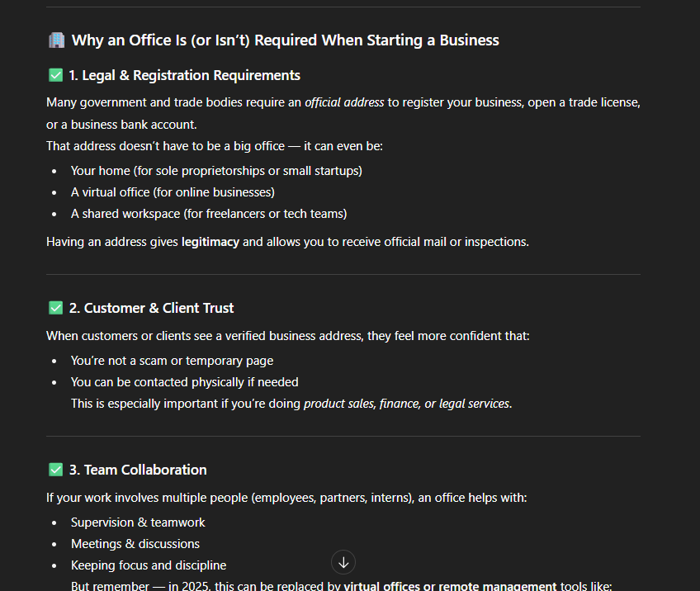Click "You're not a scam or temporary page"
The width and height of the screenshot is (700, 591).
pos(172,361)
